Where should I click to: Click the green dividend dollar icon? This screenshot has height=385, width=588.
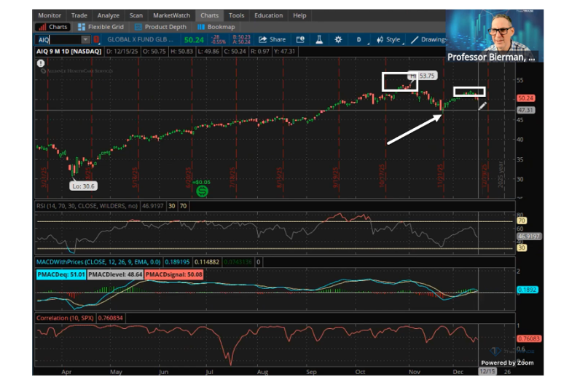203,191
